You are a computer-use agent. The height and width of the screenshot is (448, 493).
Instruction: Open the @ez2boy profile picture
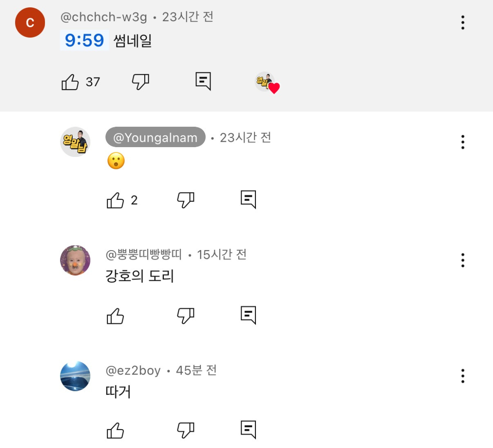pyautogui.click(x=75, y=376)
